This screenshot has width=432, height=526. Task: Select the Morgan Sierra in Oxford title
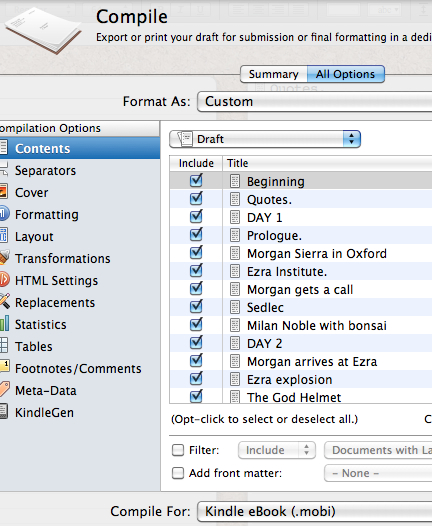pyautogui.click(x=317, y=254)
